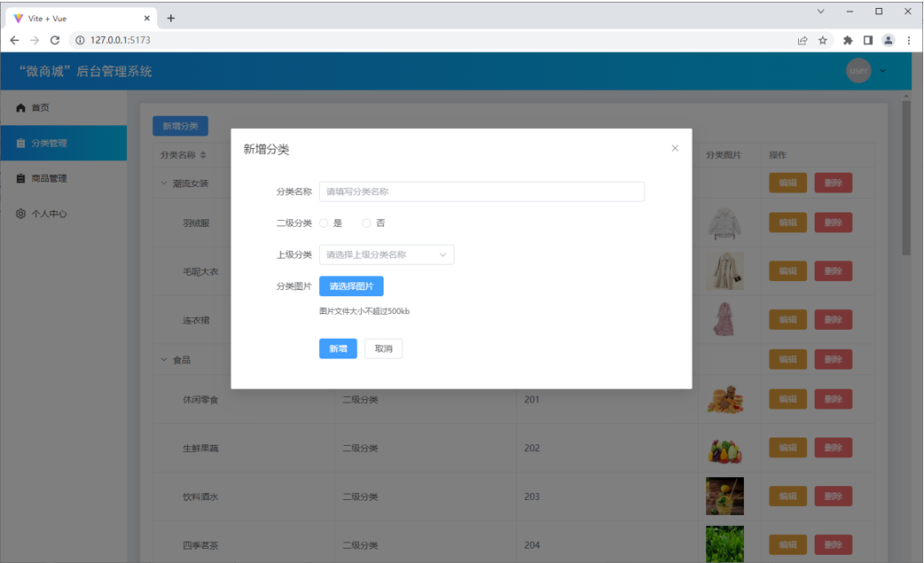The height and width of the screenshot is (563, 924).
Task: Click the 四季茗茶 category image thumbnail
Action: pyautogui.click(x=724, y=544)
